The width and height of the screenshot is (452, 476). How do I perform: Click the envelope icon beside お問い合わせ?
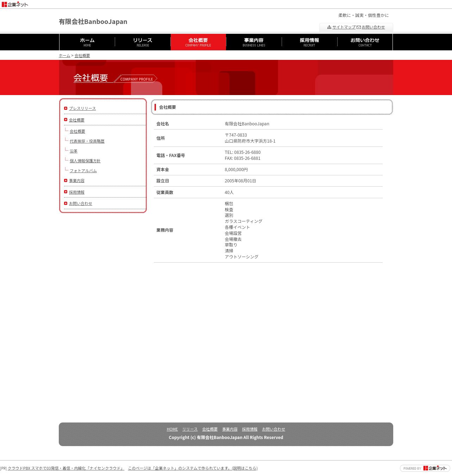tap(359, 27)
